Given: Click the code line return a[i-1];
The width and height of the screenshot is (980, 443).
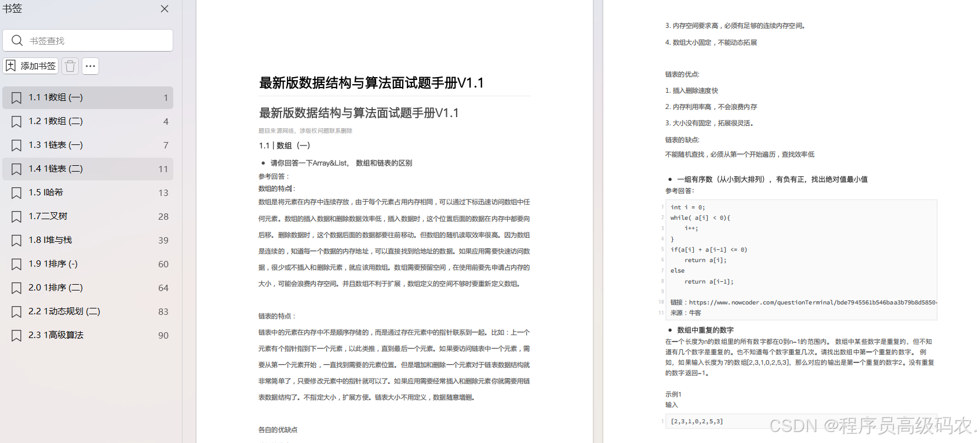Looking at the screenshot, I should coord(709,281).
